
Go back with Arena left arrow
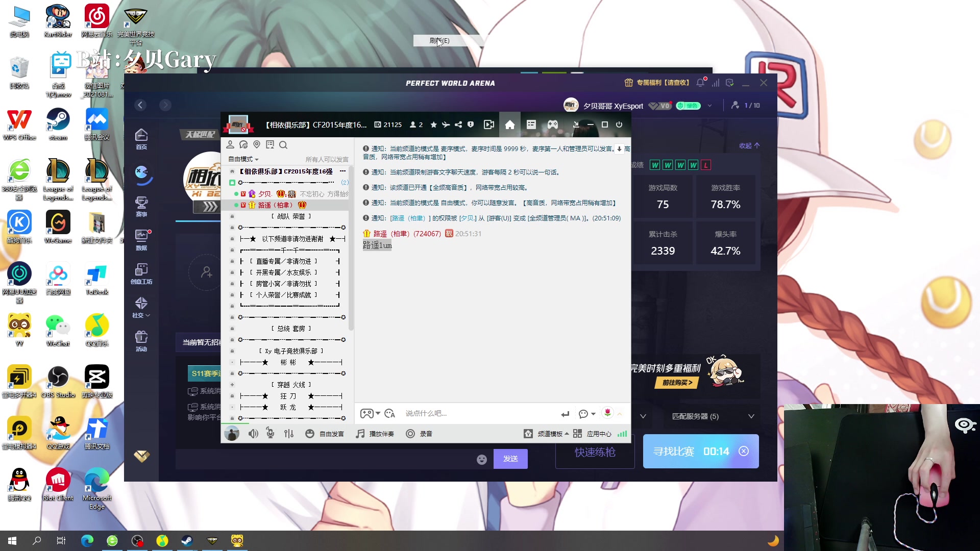pyautogui.click(x=140, y=105)
